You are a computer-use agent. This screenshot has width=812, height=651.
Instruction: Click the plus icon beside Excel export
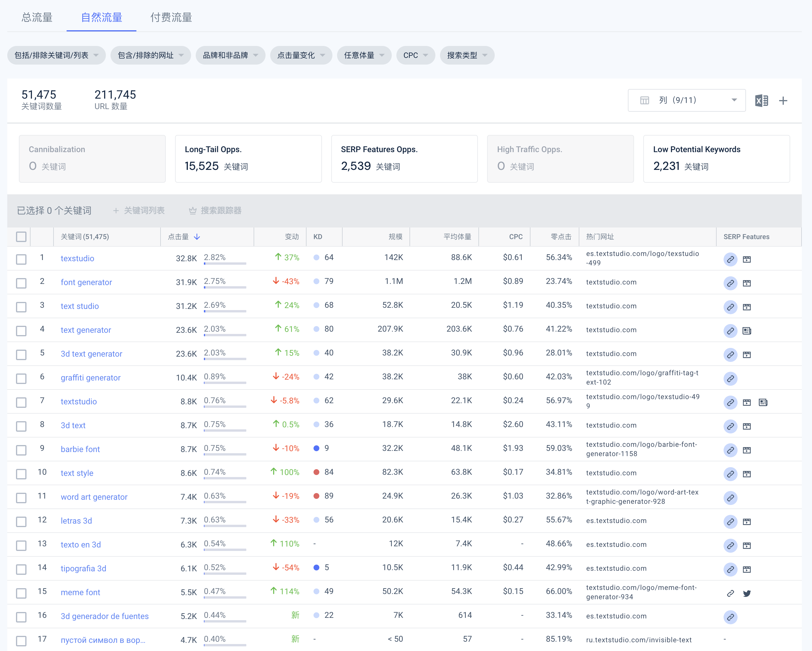point(783,101)
